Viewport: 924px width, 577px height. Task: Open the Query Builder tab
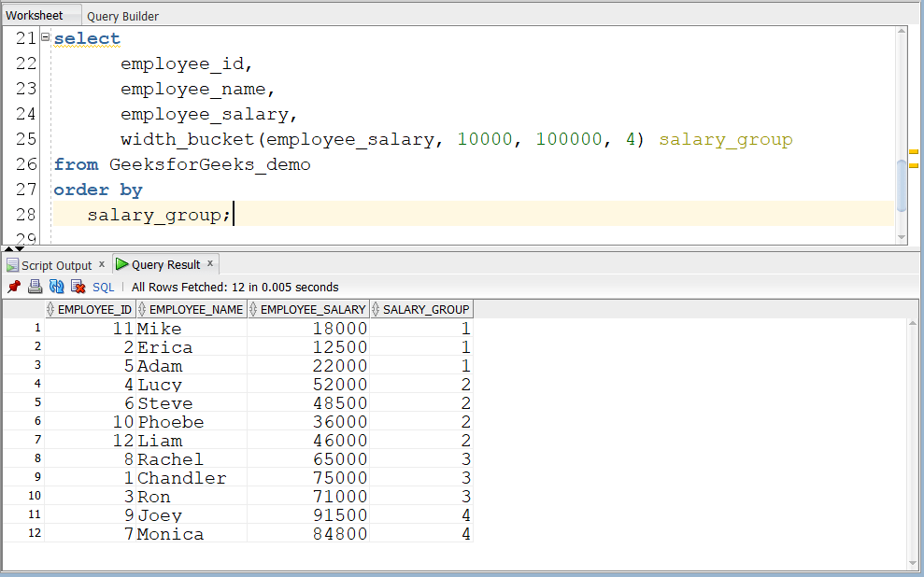click(x=122, y=15)
